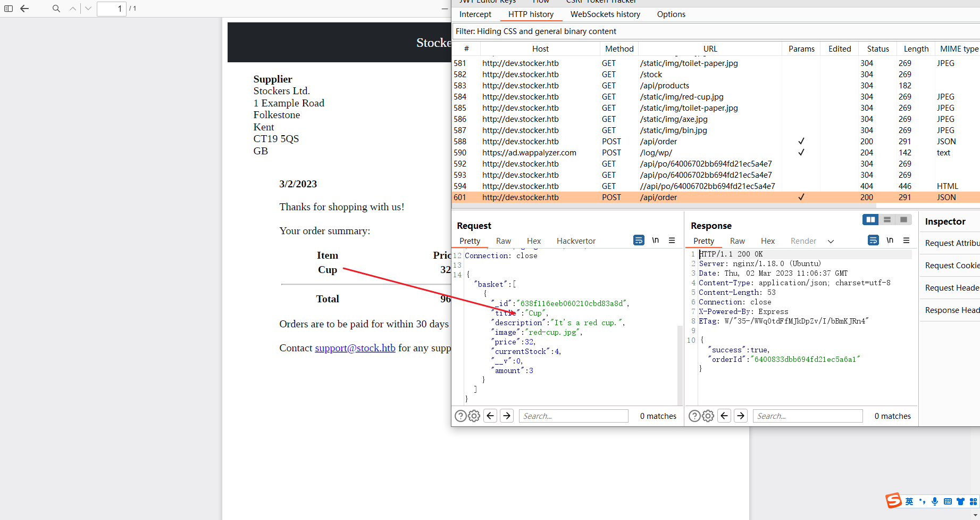Open Sogou skin shirt icon
This screenshot has width=980, height=520.
960,501
